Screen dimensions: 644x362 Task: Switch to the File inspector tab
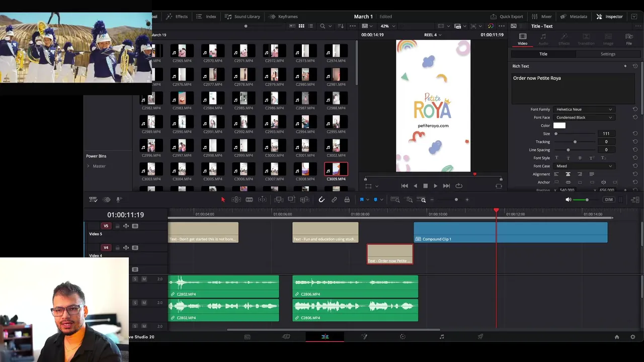tap(629, 39)
